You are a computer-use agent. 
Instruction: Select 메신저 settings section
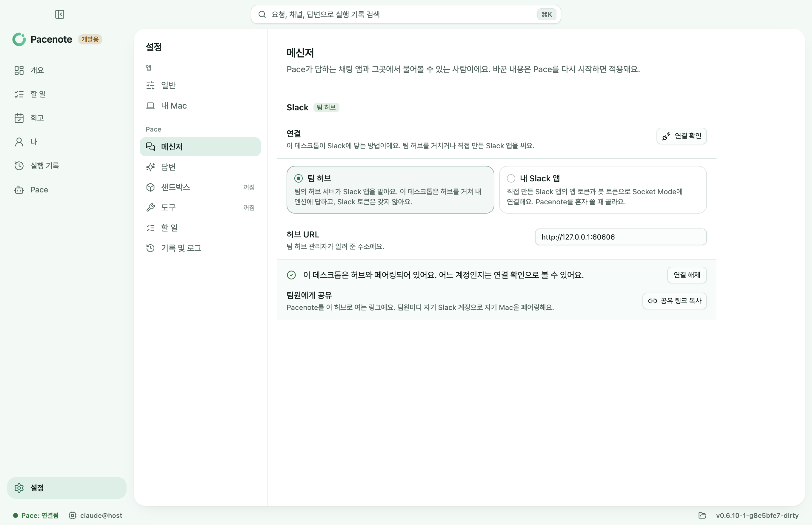(x=200, y=146)
